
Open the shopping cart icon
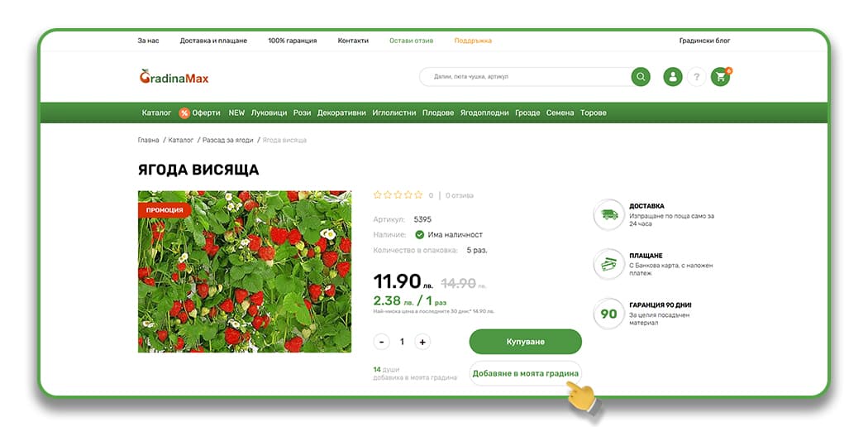point(721,76)
